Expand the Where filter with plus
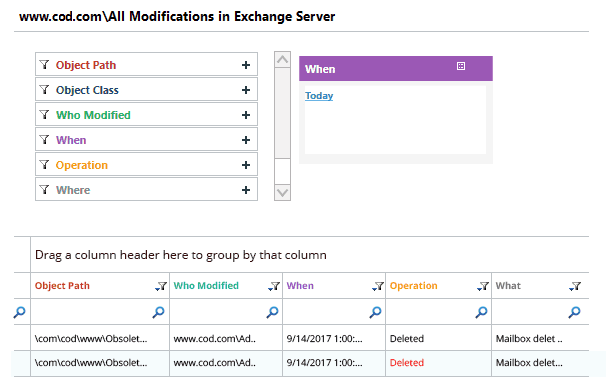 (246, 190)
